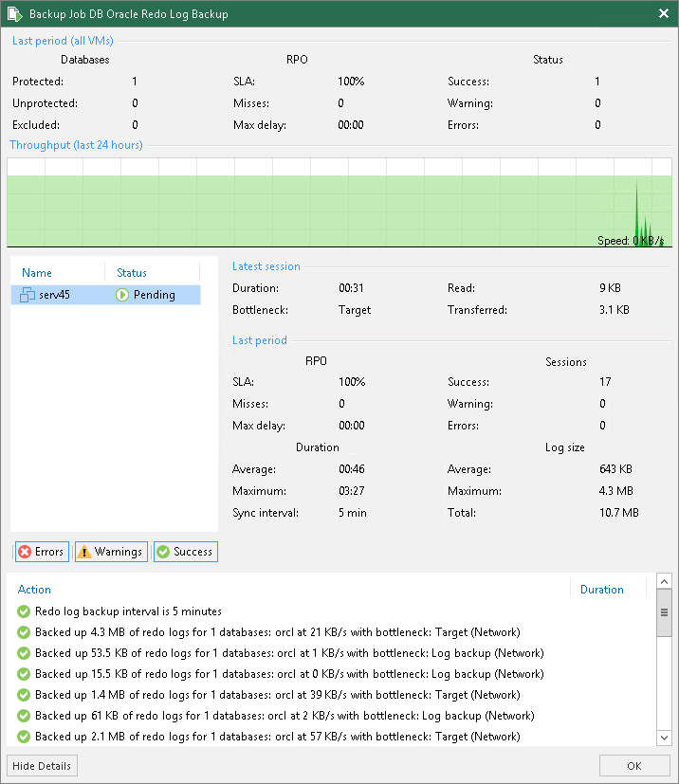Select the Name column header
This screenshot has width=679, height=784.
coord(36,272)
